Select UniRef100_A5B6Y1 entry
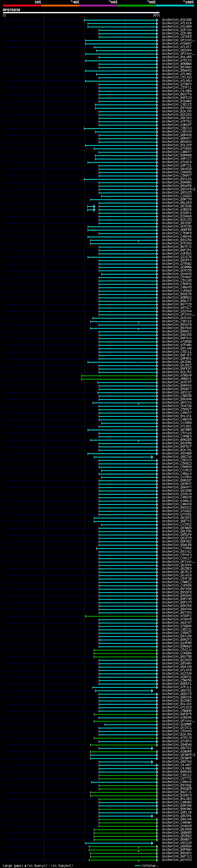 tap(176, 379)
